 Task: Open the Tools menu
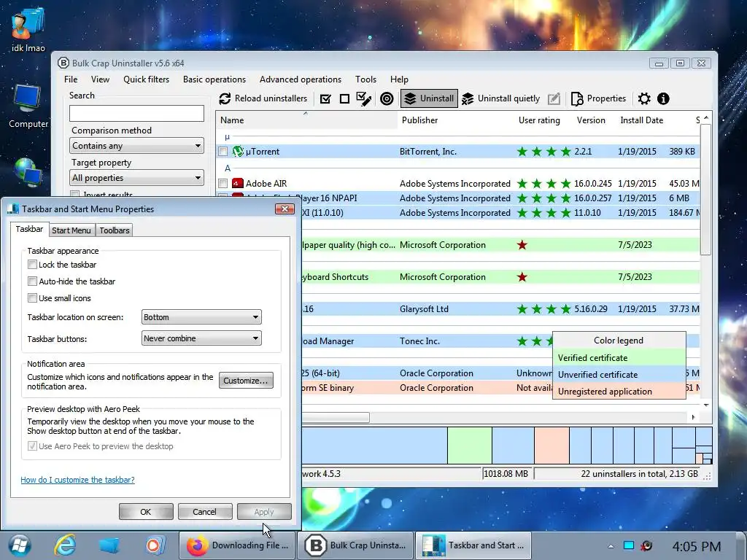[365, 79]
